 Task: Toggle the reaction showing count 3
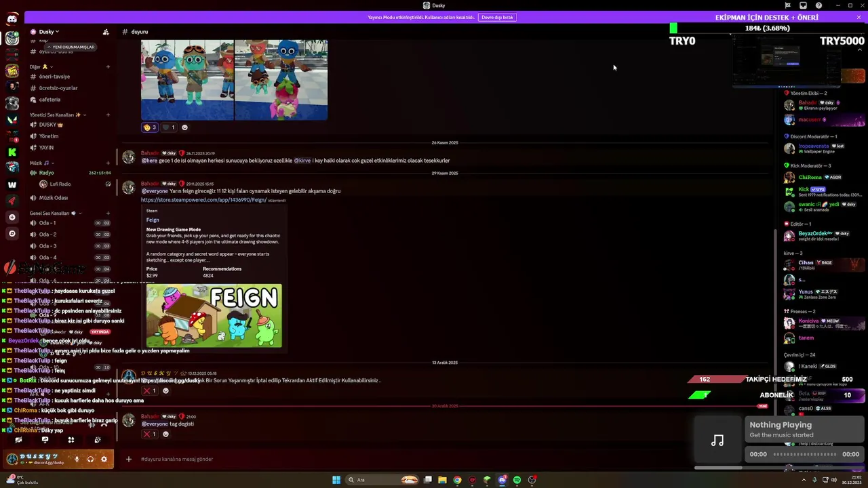pyautogui.click(x=149, y=127)
